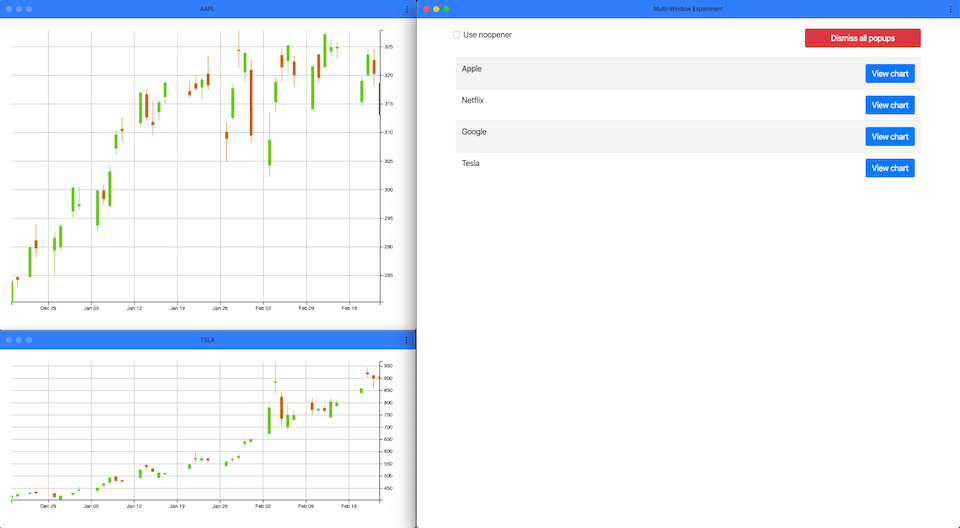Open the Google chart with View chart

[x=889, y=137]
